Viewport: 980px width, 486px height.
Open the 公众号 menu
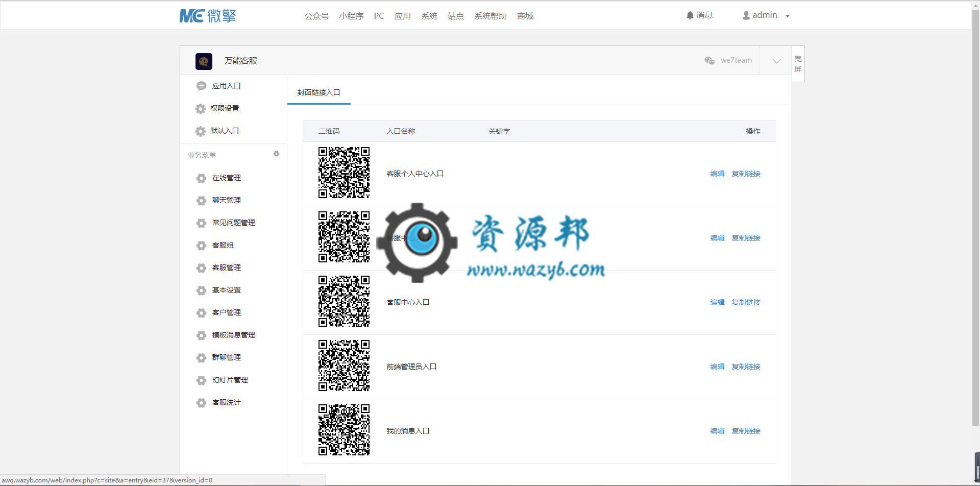(316, 16)
